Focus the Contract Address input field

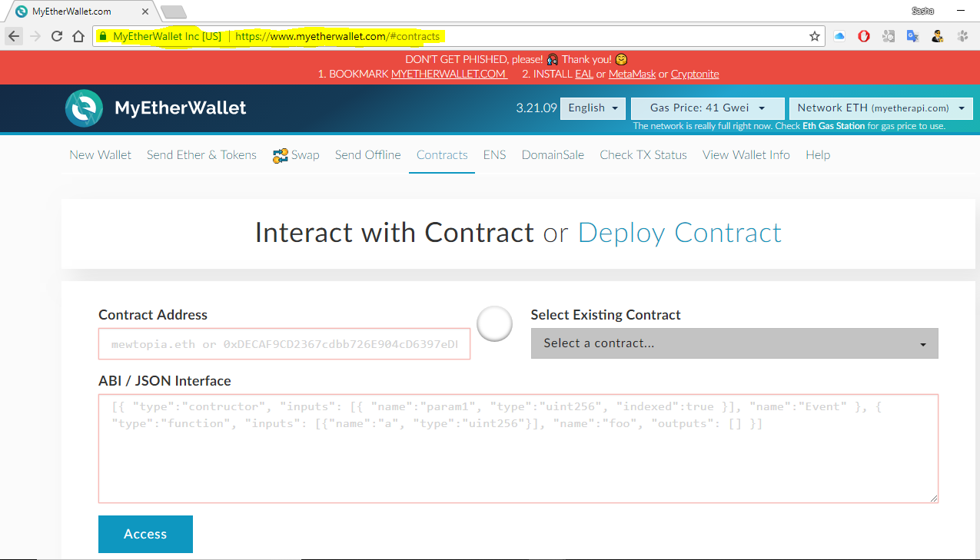[284, 344]
